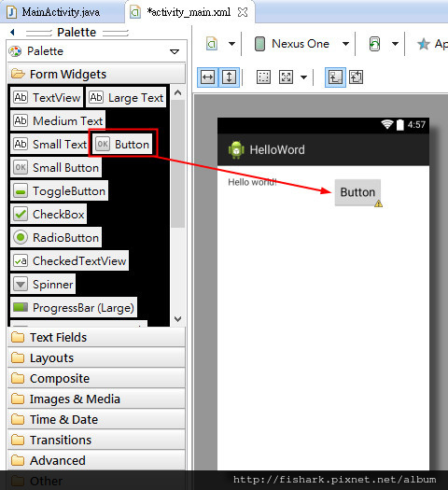Select the Hello world! text on canvas
Image resolution: width=448 pixels, height=490 pixels.
(252, 182)
